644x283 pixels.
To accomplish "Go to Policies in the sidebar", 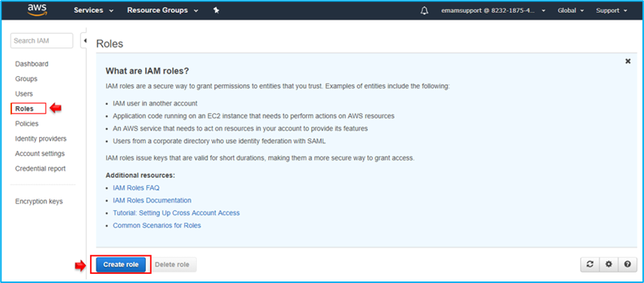I will click(x=27, y=123).
